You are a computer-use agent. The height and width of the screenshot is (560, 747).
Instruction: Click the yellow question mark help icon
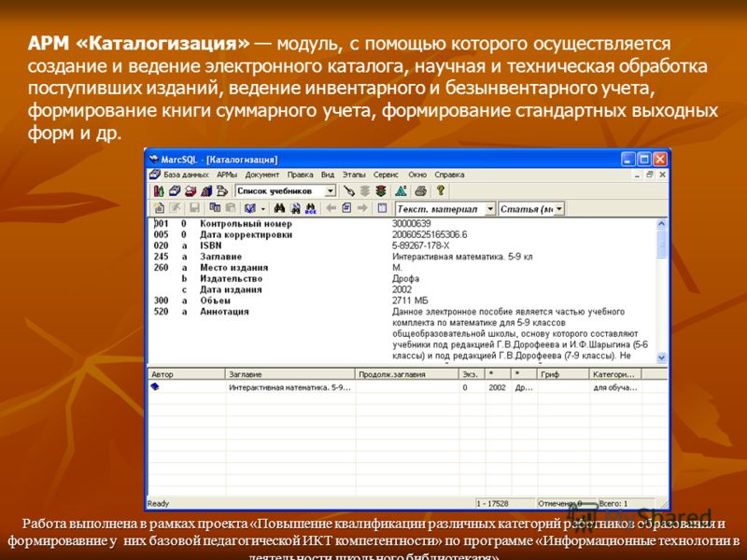coord(440,191)
